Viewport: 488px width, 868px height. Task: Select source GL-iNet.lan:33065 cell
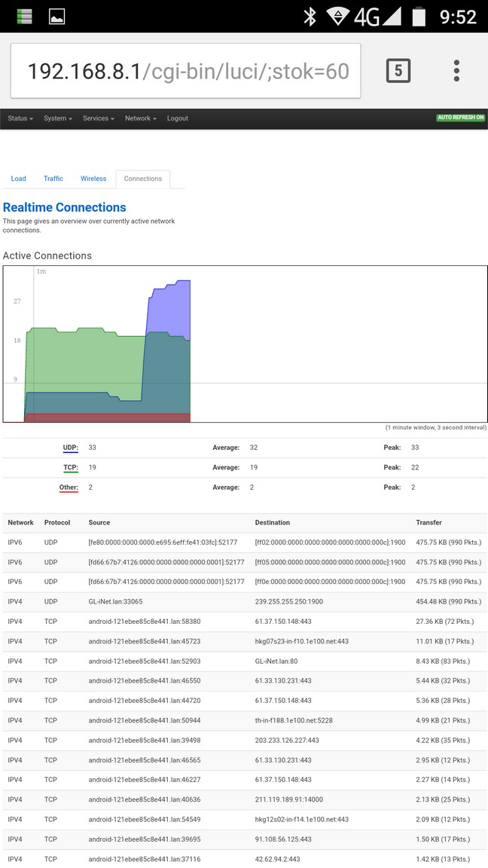(x=116, y=602)
